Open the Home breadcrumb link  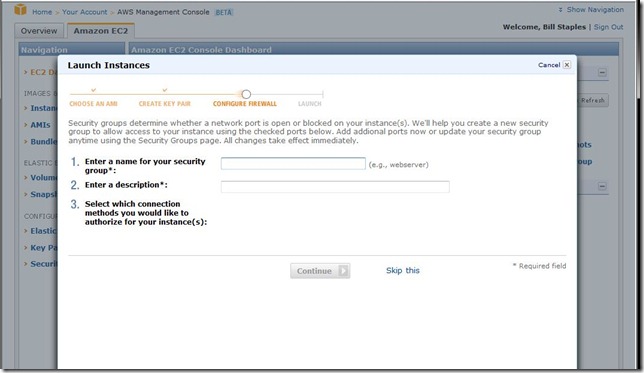pyautogui.click(x=42, y=12)
